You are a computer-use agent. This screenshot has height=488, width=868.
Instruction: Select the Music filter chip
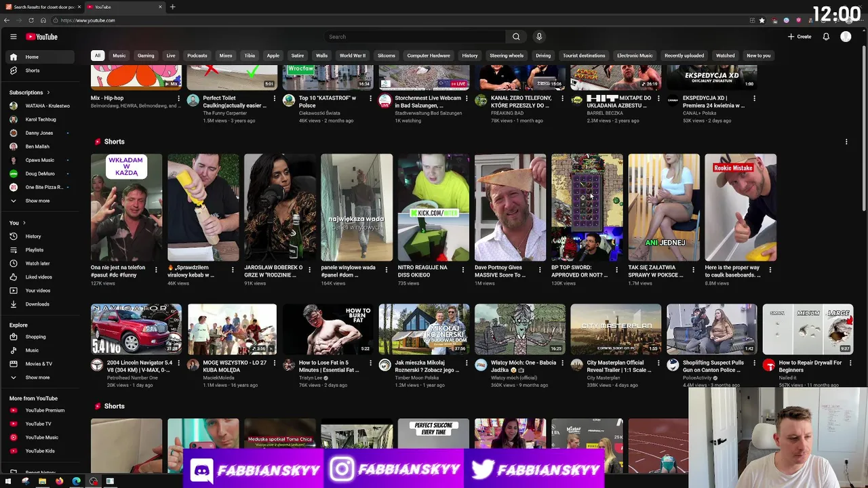(119, 56)
